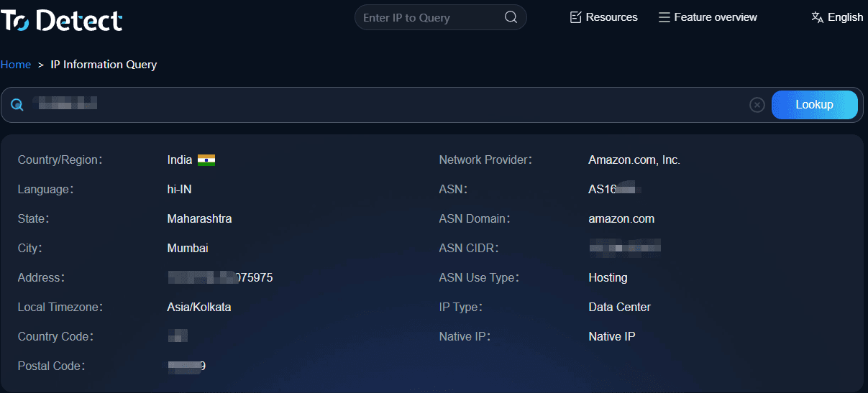This screenshot has width=868, height=393.
Task: Click the Data Center IP Type value
Action: point(619,308)
